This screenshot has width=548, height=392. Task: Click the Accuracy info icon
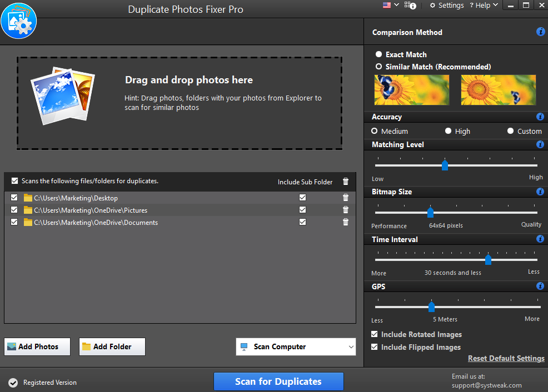(x=540, y=117)
